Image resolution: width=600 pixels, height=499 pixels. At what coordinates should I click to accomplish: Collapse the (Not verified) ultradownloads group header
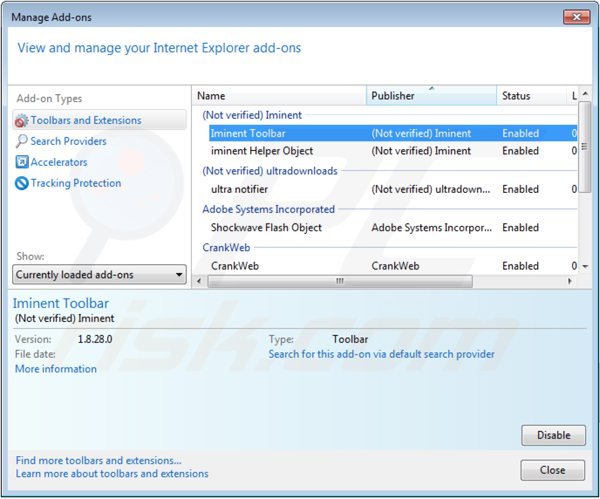[270, 171]
